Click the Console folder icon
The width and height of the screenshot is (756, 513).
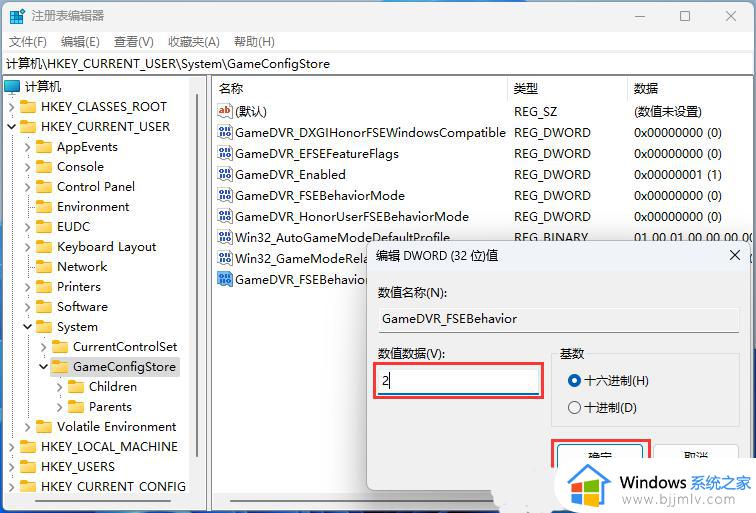[43, 166]
